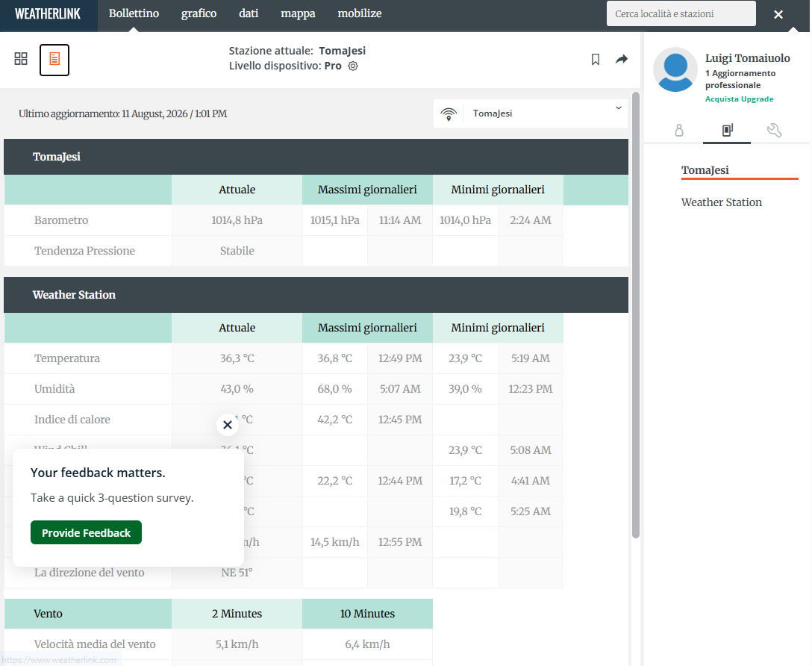This screenshot has width=812, height=666.
Task: Open the account profile tab icon
Action: coord(679,130)
